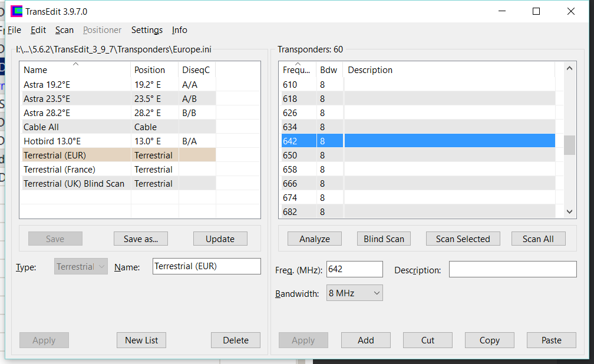This screenshot has width=594, height=364.
Task: Click the Scan Selected button
Action: pyautogui.click(x=463, y=239)
